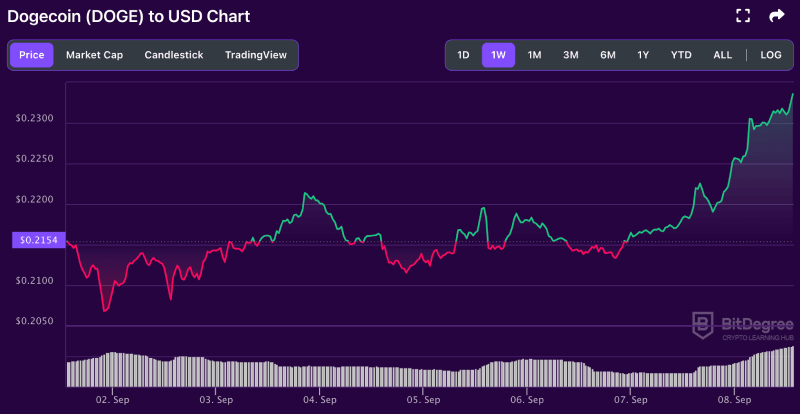This screenshot has width=800, height=414.
Task: Show year-to-date YTD range
Action: [x=681, y=55]
